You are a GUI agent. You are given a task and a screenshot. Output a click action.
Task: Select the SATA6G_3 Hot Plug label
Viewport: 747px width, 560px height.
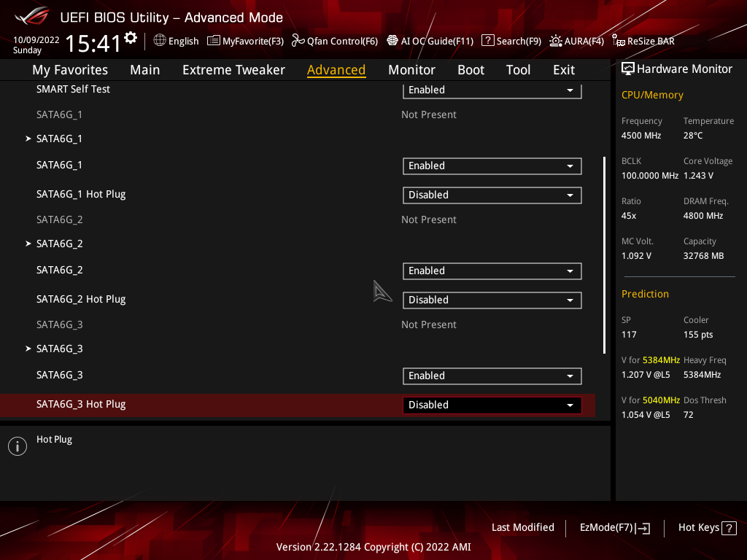pyautogui.click(x=81, y=404)
